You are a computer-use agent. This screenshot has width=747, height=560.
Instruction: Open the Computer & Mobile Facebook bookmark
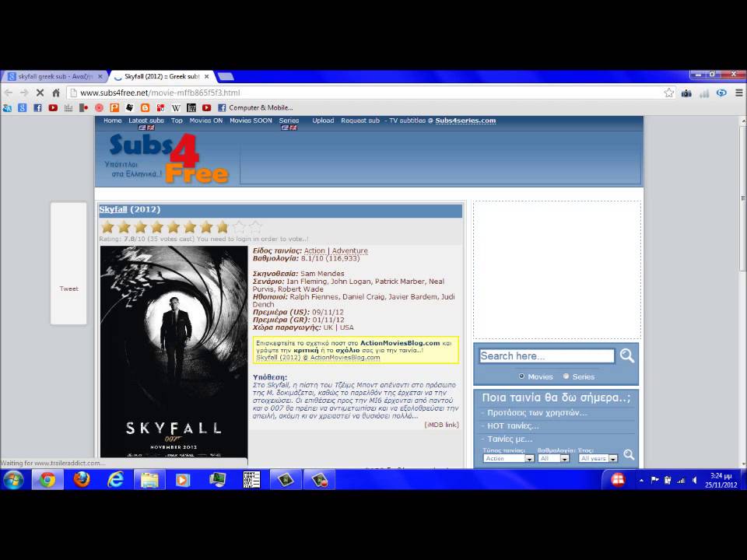tap(255, 108)
